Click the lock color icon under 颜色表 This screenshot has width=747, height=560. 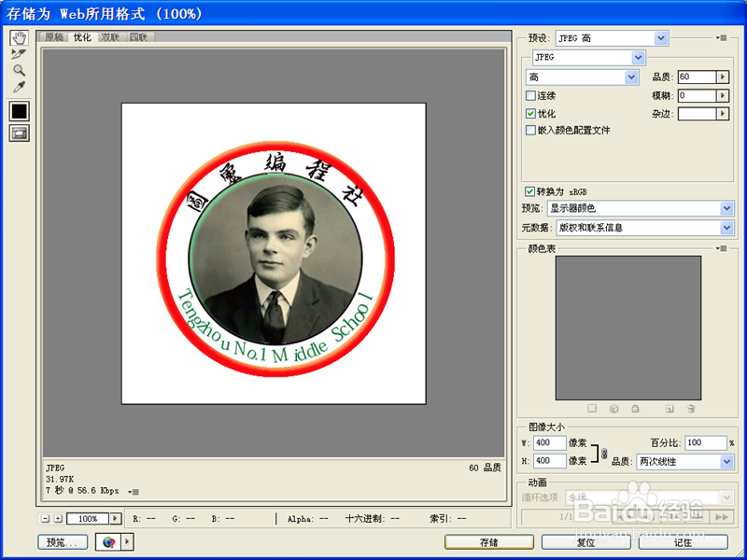(635, 409)
